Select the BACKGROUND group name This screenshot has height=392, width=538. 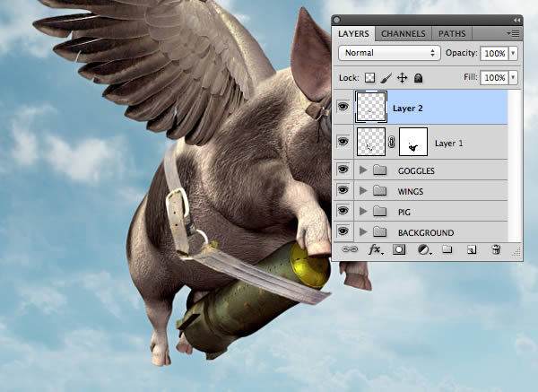(426, 232)
